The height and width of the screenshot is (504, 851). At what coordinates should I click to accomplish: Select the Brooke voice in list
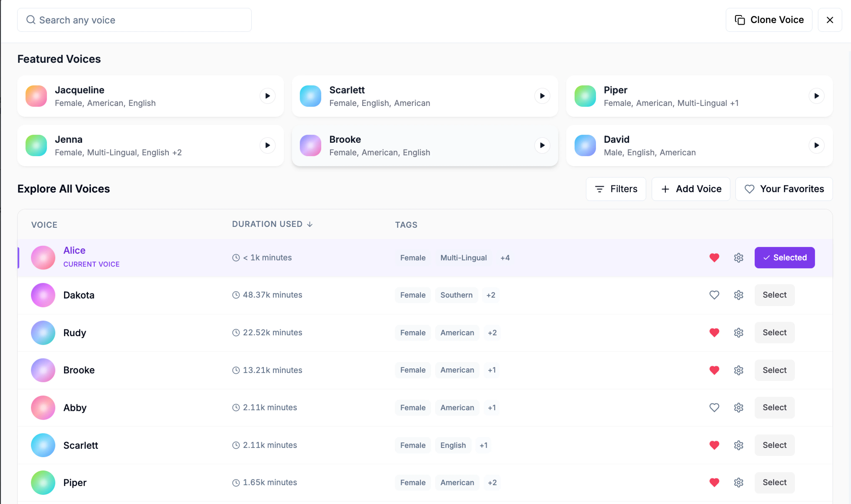click(x=774, y=370)
